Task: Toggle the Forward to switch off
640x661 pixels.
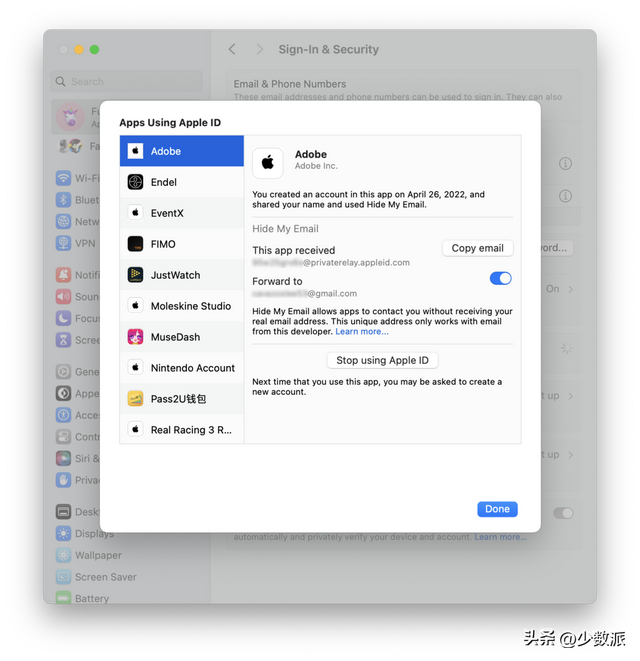Action: point(500,278)
